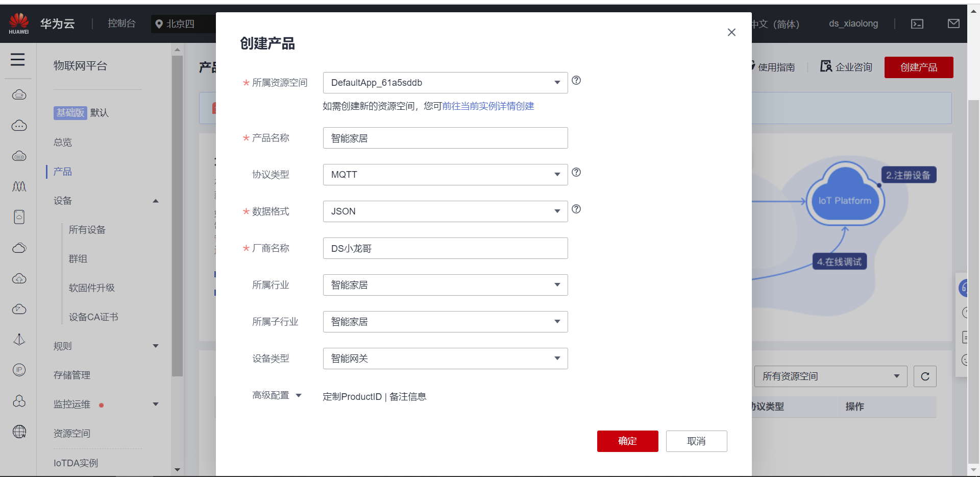980x477 pixels.
Task: Click red 创建产品 button in page header
Action: [919, 67]
